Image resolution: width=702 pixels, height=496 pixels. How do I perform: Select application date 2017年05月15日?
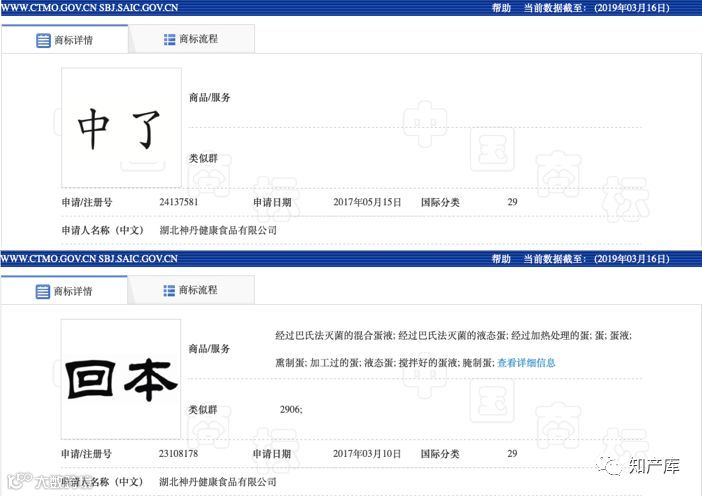tap(367, 202)
